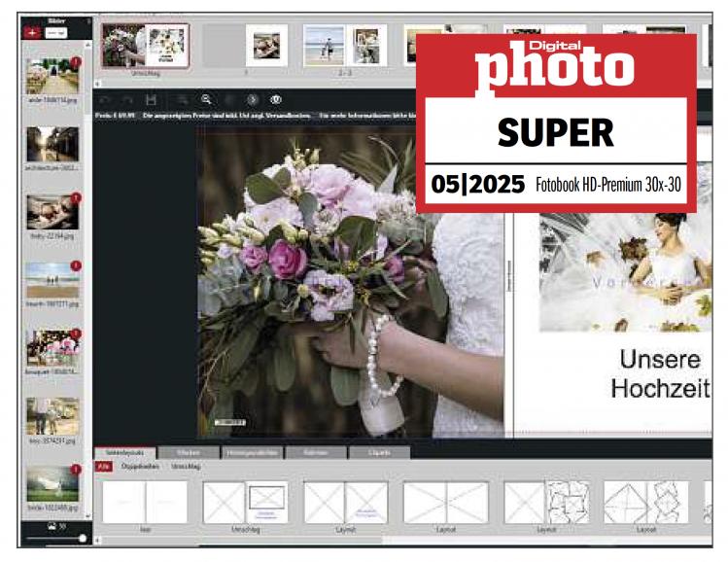Open the third (Hintergrund) tab
728x562 pixels.
252,452
